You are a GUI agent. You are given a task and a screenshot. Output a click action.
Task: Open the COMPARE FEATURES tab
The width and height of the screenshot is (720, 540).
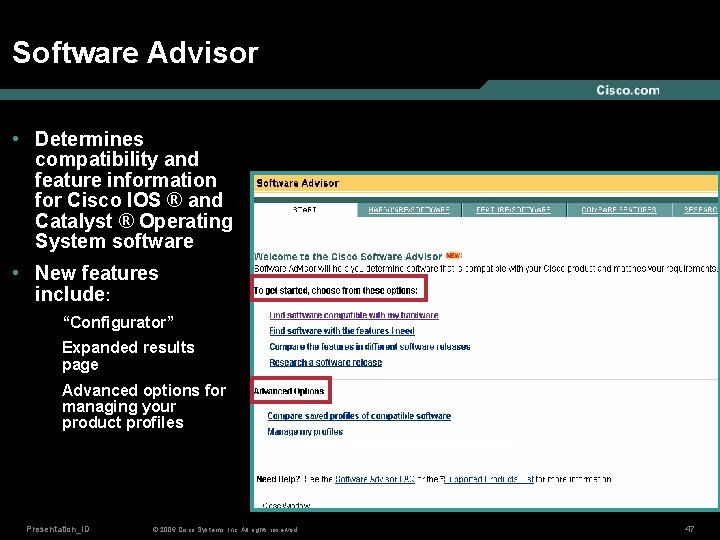coord(619,210)
